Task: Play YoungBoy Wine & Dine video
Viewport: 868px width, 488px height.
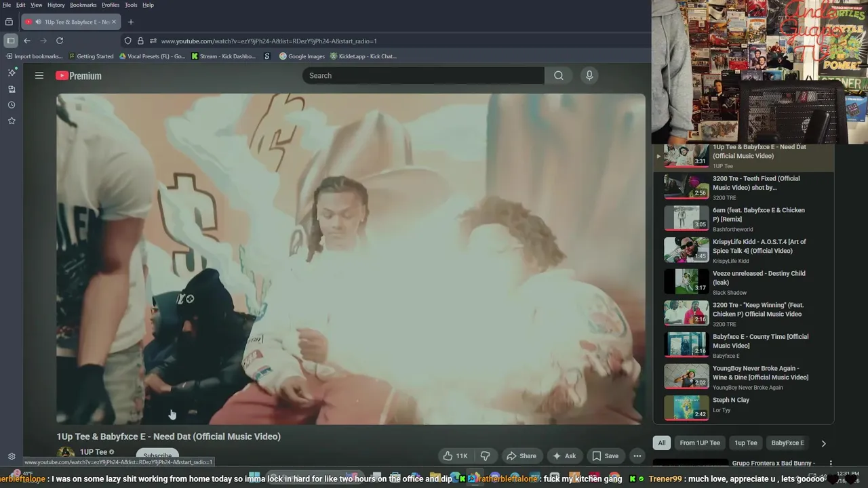Action: [743, 378]
